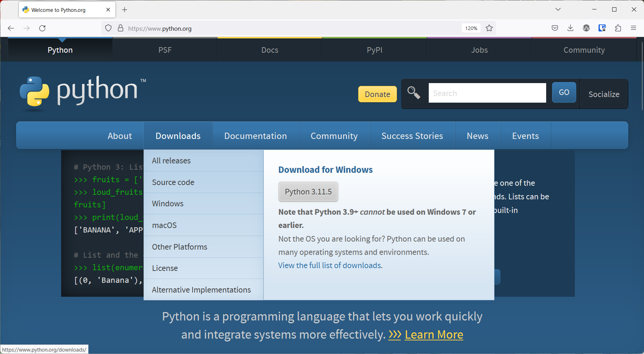Image resolution: width=644 pixels, height=354 pixels.
Task: Click the tracking protection shield icon
Action: (108, 28)
